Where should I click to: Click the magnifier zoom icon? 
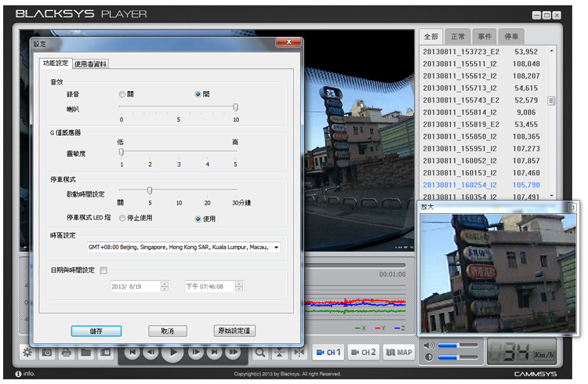pyautogui.click(x=260, y=353)
